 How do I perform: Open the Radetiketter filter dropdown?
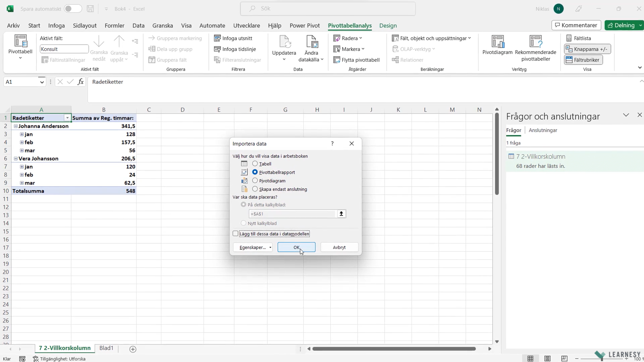coord(67,118)
